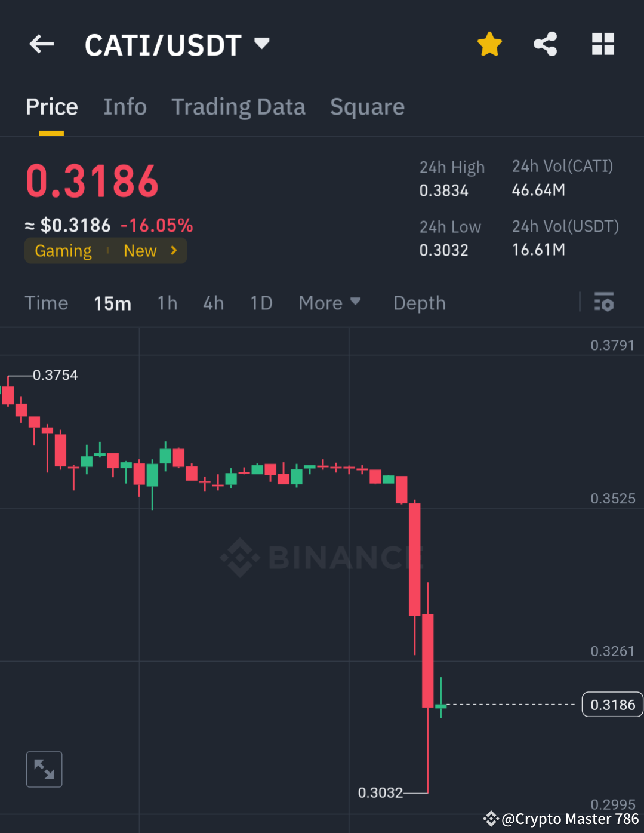The image size is (644, 833).
Task: View the Info page for CATI
Action: tap(125, 106)
